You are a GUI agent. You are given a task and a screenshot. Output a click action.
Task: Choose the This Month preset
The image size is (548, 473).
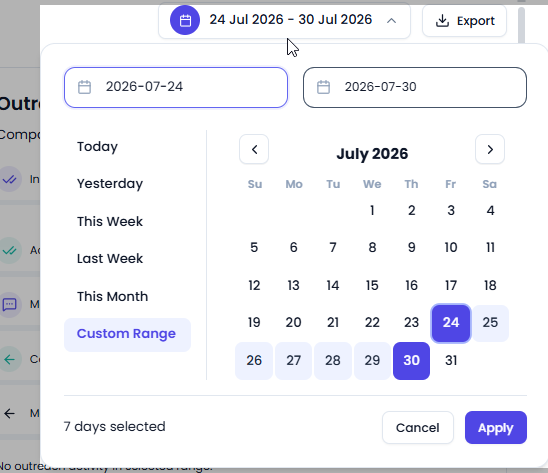[x=113, y=296]
